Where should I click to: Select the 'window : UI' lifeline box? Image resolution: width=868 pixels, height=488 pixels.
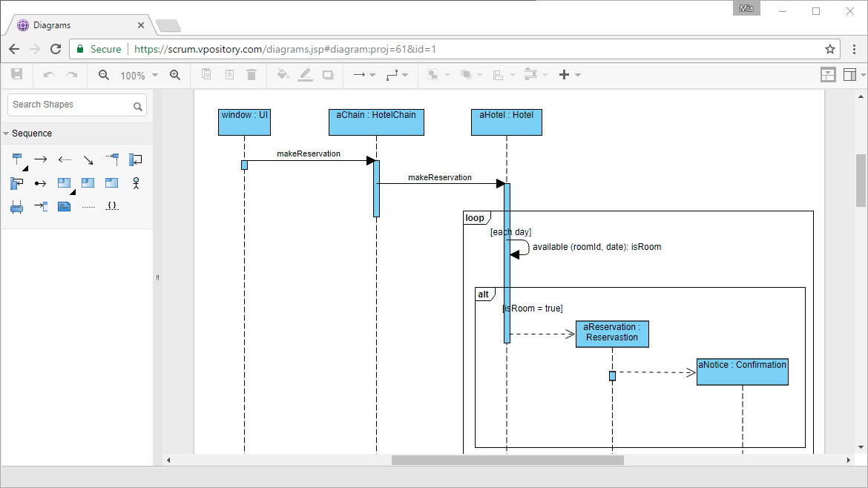coord(244,122)
